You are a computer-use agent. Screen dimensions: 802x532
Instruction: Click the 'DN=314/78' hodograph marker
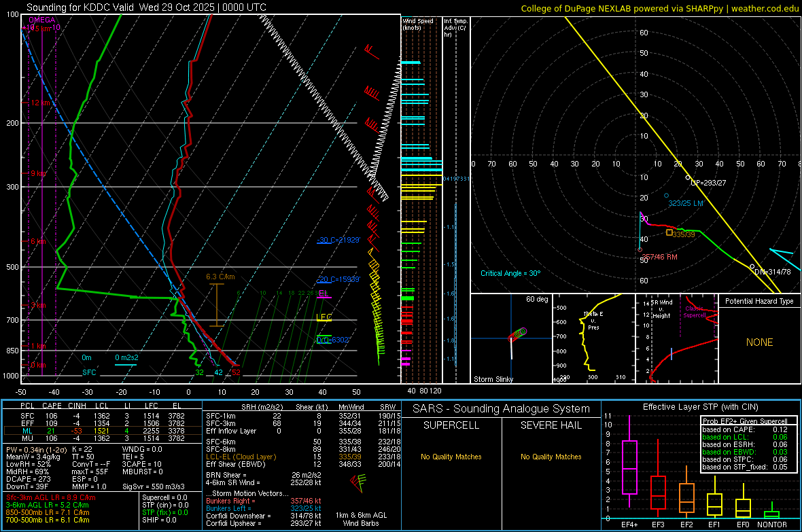coord(772,272)
